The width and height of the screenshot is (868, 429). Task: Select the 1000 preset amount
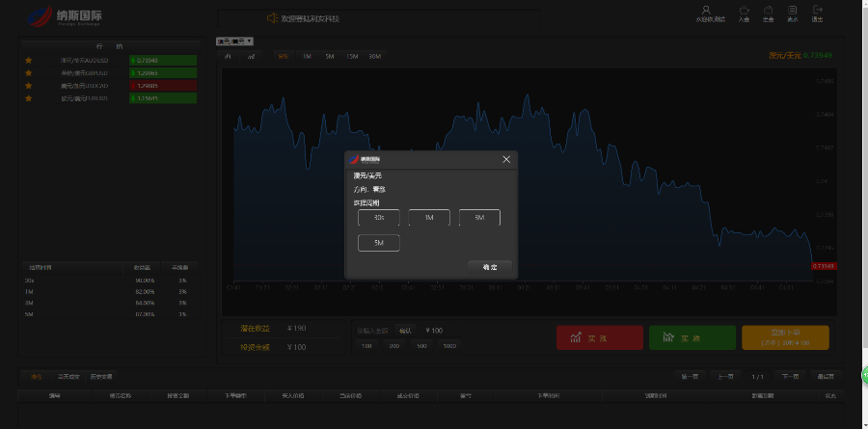[448, 345]
